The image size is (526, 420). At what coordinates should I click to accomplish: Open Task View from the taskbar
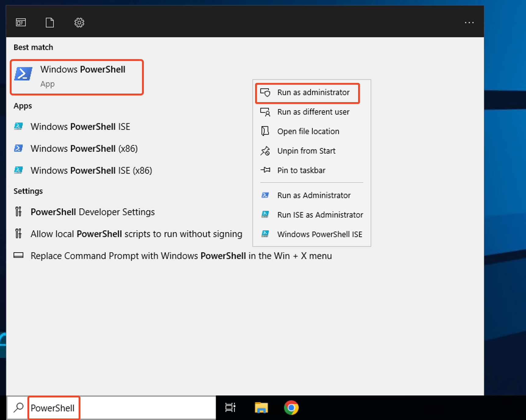(230, 408)
